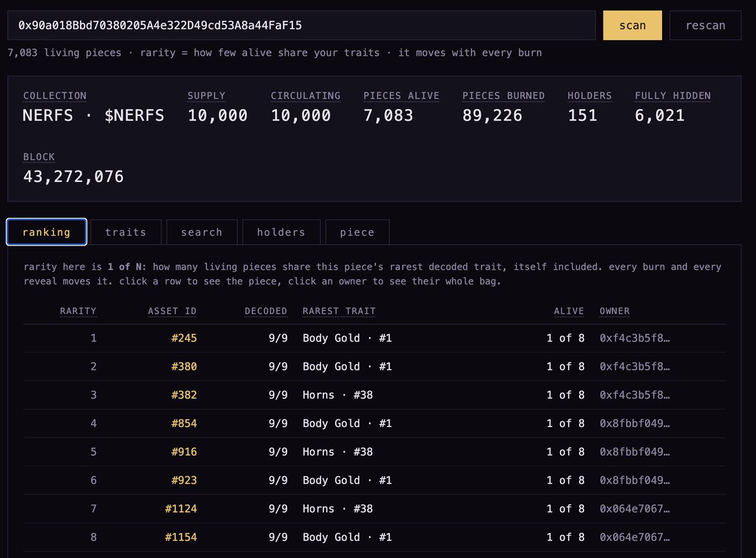Viewport: 756px width, 558px height.
Task: Open asset #923
Action: [x=184, y=480]
